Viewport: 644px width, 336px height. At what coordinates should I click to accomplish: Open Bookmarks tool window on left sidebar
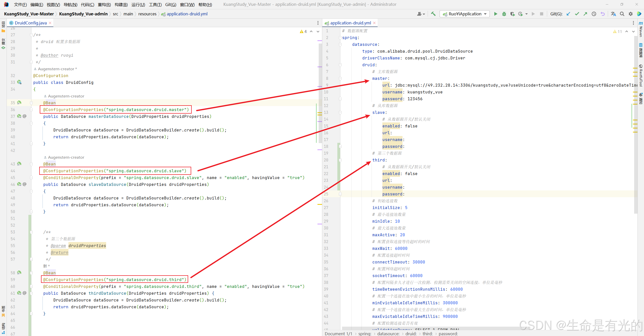[3, 311]
